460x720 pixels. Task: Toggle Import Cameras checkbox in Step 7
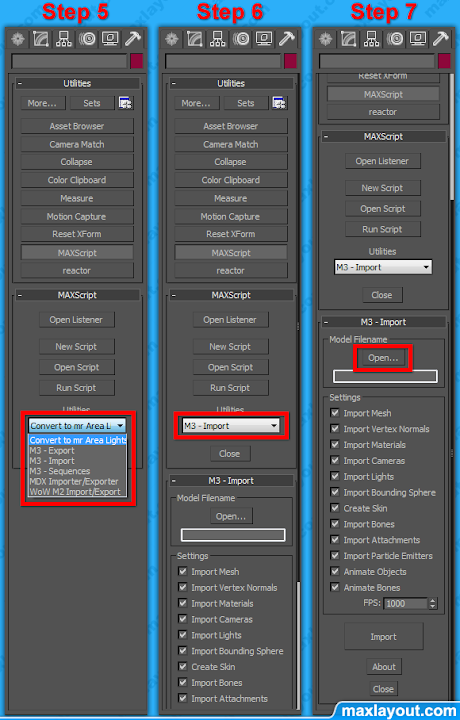tap(335, 460)
